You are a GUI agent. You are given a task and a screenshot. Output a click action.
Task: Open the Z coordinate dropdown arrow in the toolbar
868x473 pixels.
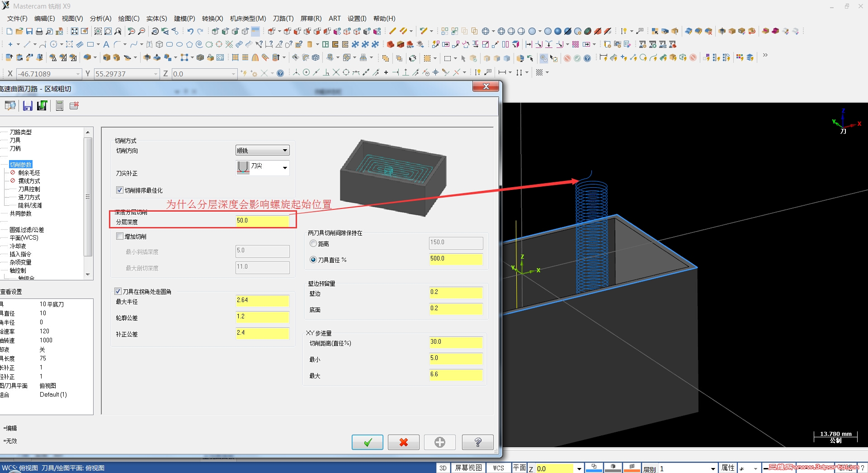click(234, 74)
